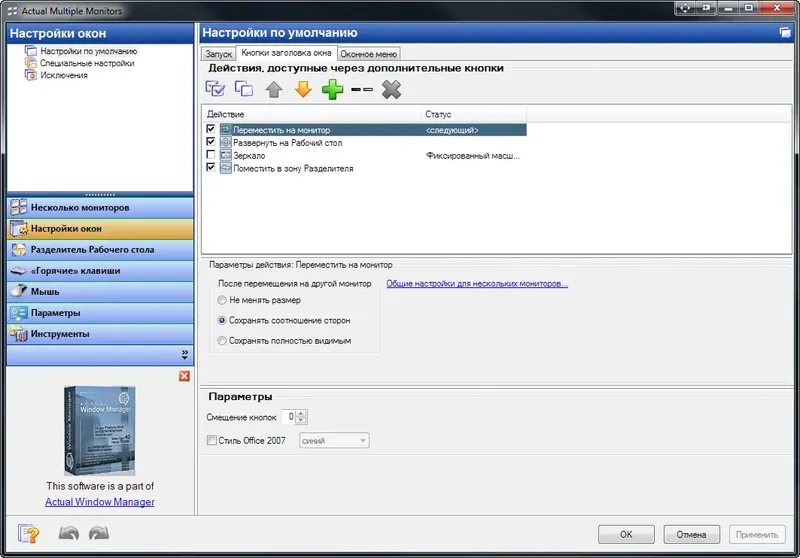800x558 pixels.
Task: Click the Мышь mouse icon
Action: pos(19,291)
